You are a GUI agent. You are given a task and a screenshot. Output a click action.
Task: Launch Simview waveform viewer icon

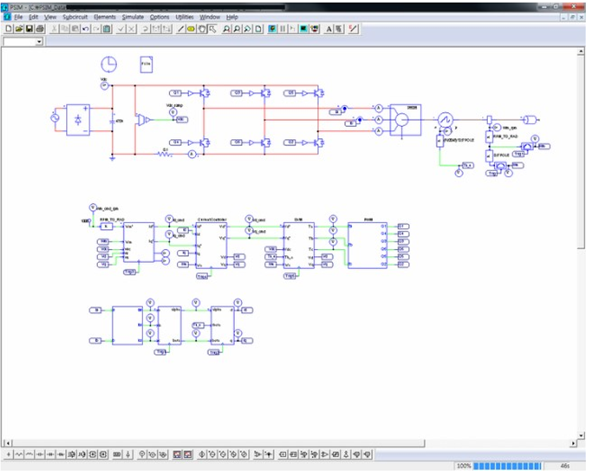click(304, 29)
